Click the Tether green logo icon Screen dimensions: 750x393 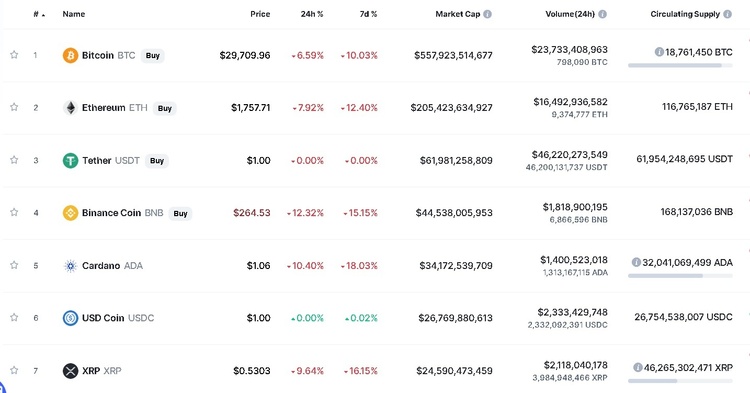click(x=70, y=161)
